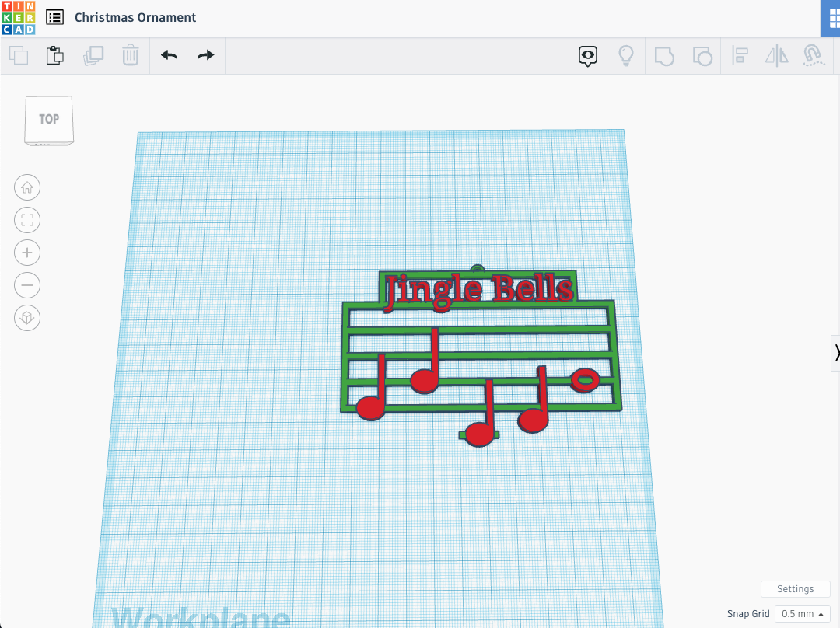This screenshot has height=628, width=840.
Task: Open the Snap Grid 0.5 mm dropdown
Action: [802, 613]
